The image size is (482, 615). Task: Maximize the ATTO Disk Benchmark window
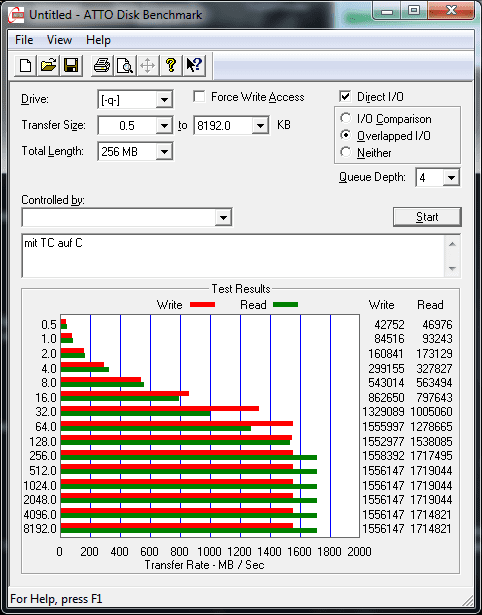coord(414,11)
